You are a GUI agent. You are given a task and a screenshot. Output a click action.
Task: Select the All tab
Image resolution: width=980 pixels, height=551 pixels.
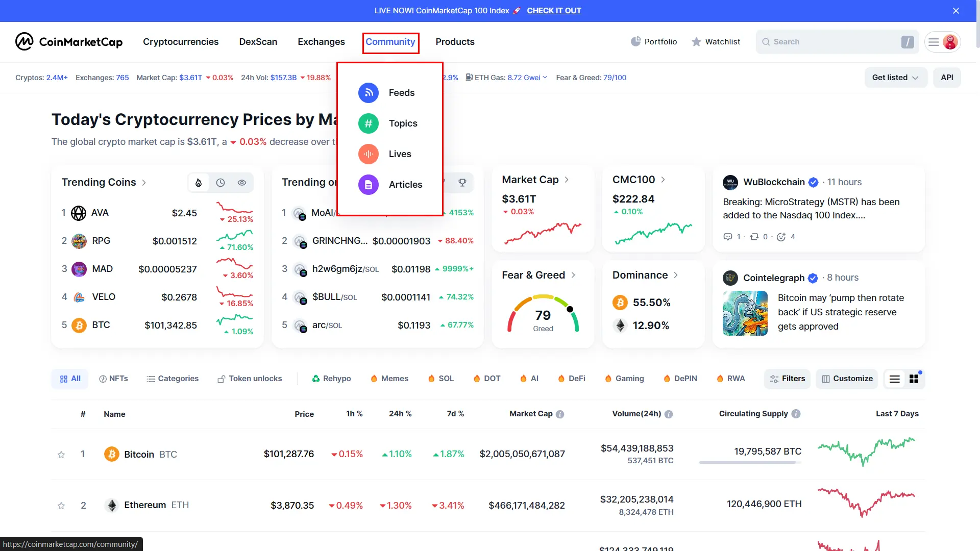tap(70, 379)
